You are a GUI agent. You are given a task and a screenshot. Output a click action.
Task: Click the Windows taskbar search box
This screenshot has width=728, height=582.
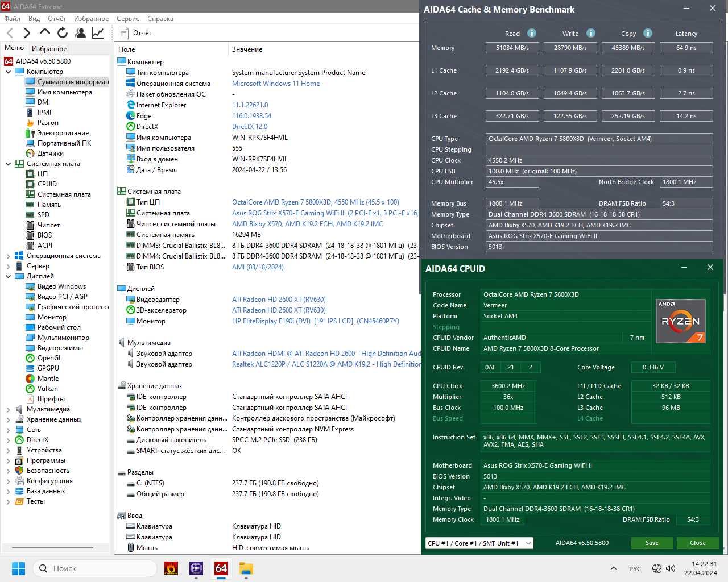pyautogui.click(x=95, y=568)
